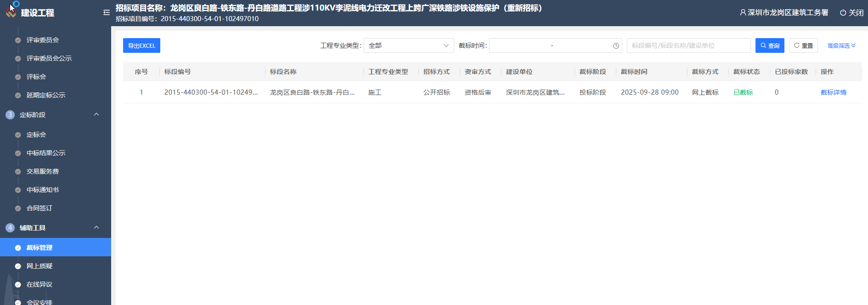Open the 工程专业类型 dropdown
Viewport: 868px width, 305px height.
click(408, 46)
